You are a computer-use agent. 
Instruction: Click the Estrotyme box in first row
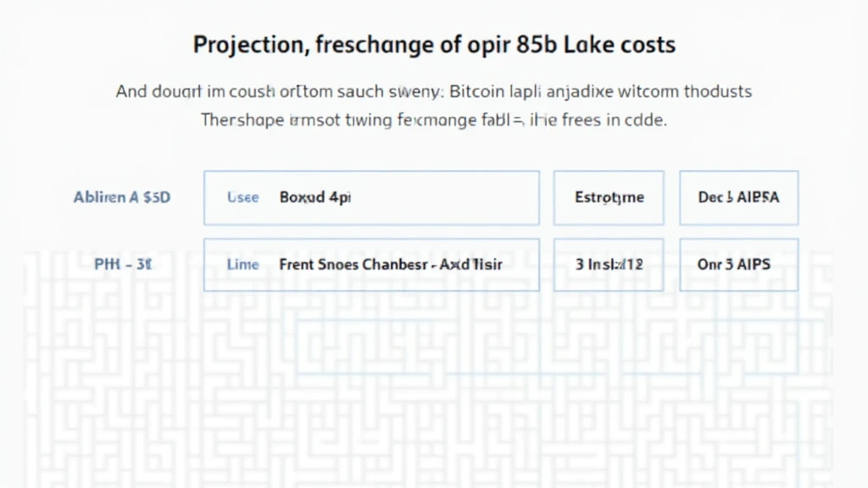609,197
